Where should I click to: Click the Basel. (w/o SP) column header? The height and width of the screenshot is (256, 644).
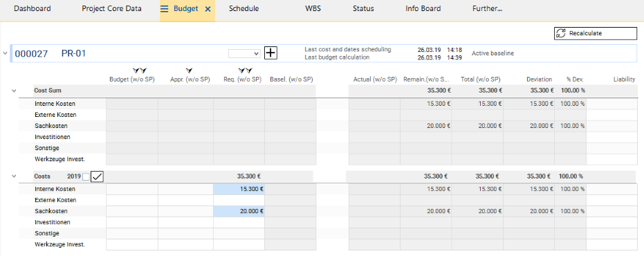pos(292,80)
